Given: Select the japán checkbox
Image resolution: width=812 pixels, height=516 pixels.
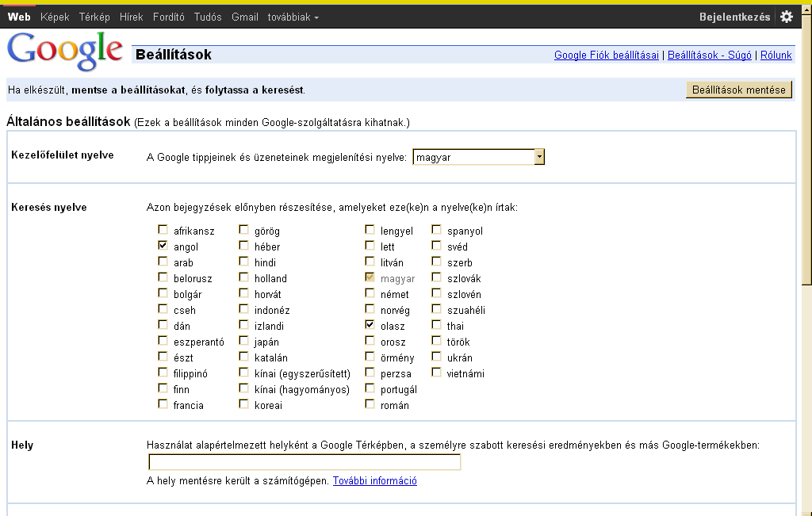Looking at the screenshot, I should (x=243, y=341).
